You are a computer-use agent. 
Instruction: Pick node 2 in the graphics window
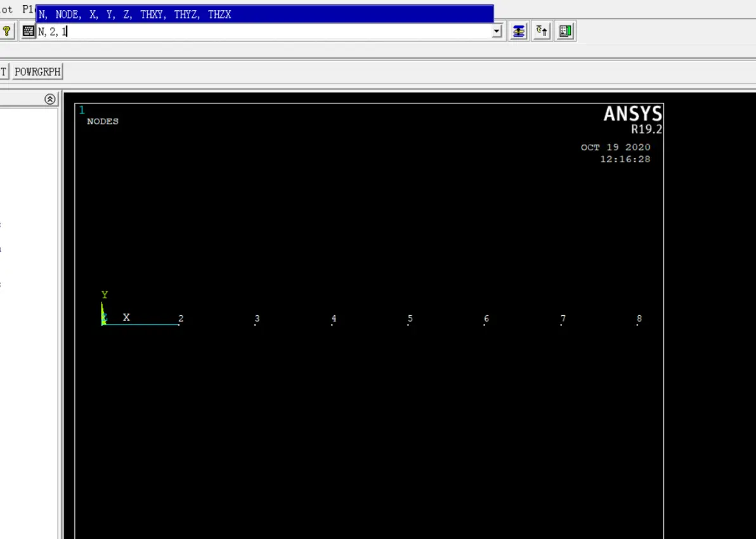(179, 325)
